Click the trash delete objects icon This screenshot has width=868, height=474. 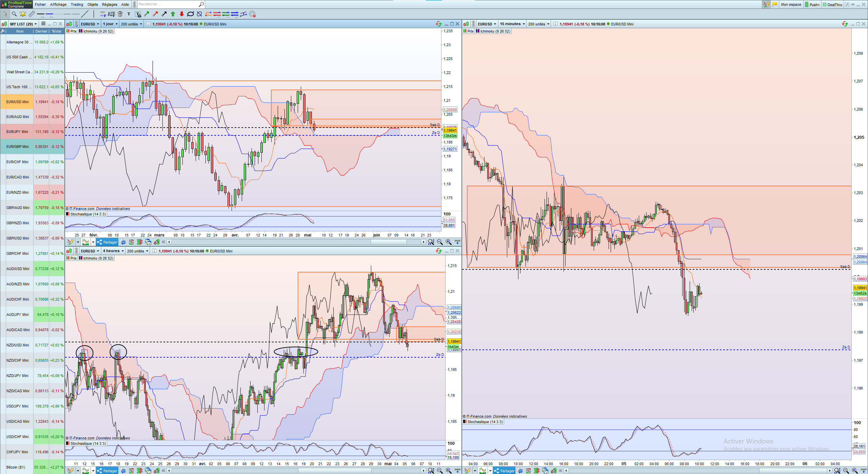(120, 14)
